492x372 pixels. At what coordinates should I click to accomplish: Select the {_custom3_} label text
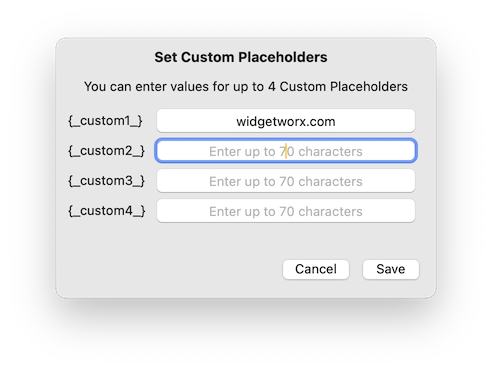[107, 181]
